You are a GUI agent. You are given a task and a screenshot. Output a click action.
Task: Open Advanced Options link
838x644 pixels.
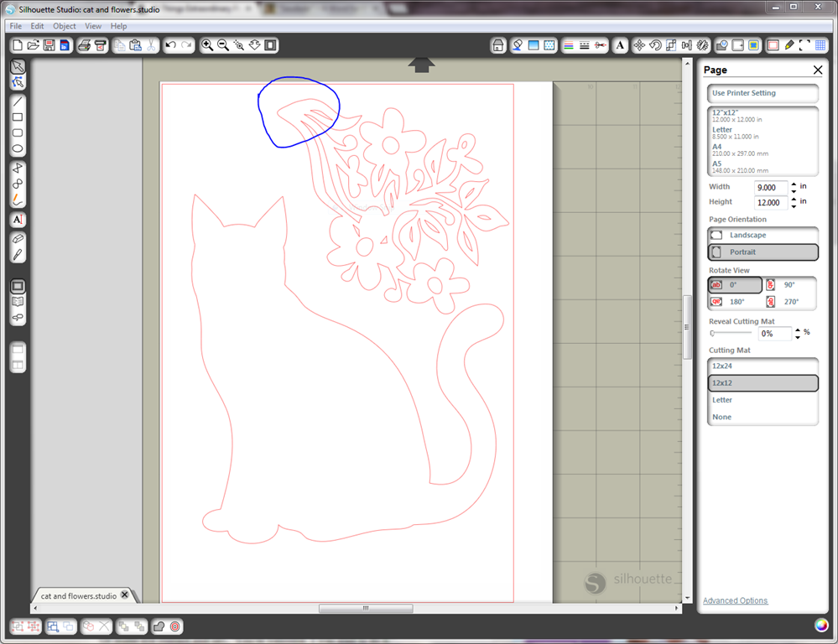click(735, 600)
